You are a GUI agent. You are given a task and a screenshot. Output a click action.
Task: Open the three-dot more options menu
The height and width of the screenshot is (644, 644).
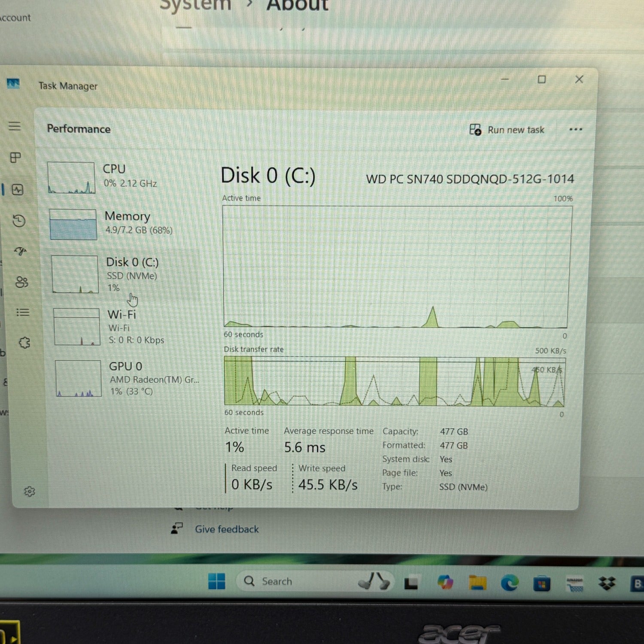point(575,129)
